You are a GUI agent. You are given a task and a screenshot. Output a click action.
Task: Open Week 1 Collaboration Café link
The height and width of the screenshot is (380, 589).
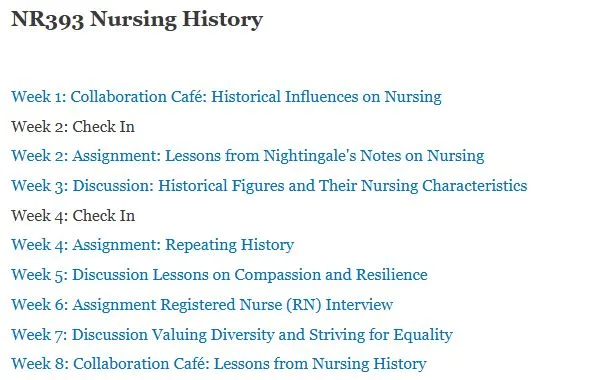coord(226,97)
